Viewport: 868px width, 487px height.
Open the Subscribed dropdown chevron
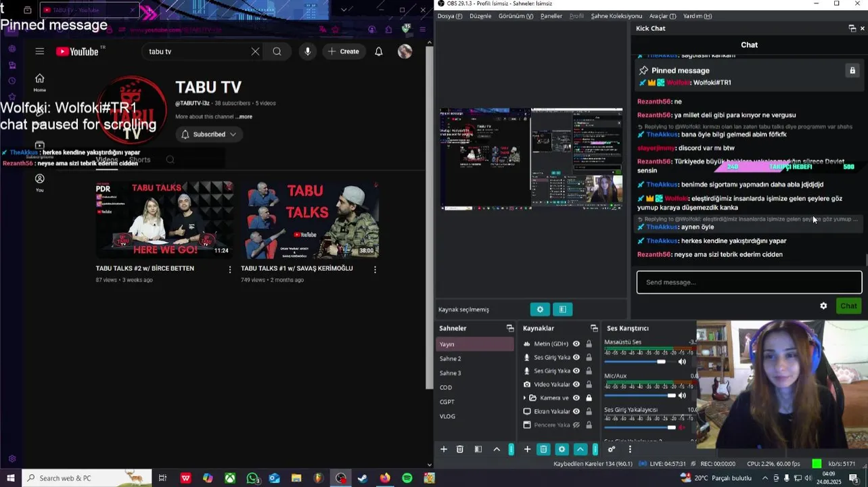coord(233,134)
